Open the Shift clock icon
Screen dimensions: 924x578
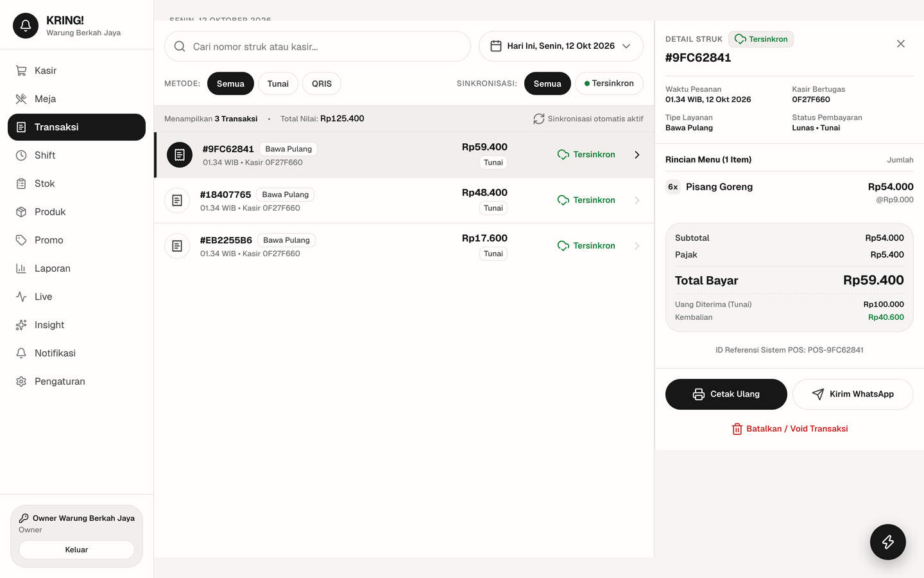(21, 155)
